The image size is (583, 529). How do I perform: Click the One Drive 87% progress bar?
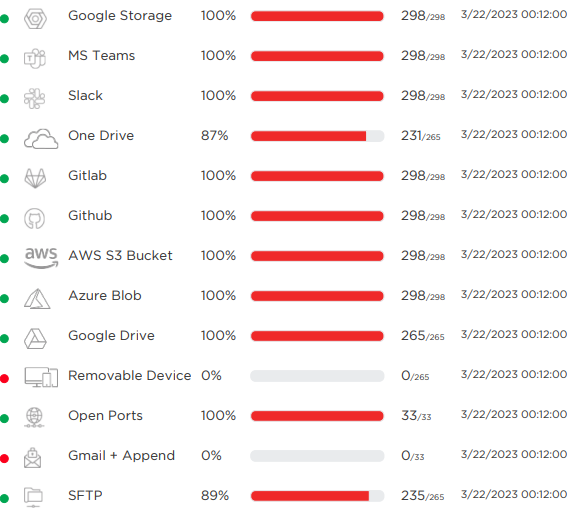(x=317, y=136)
